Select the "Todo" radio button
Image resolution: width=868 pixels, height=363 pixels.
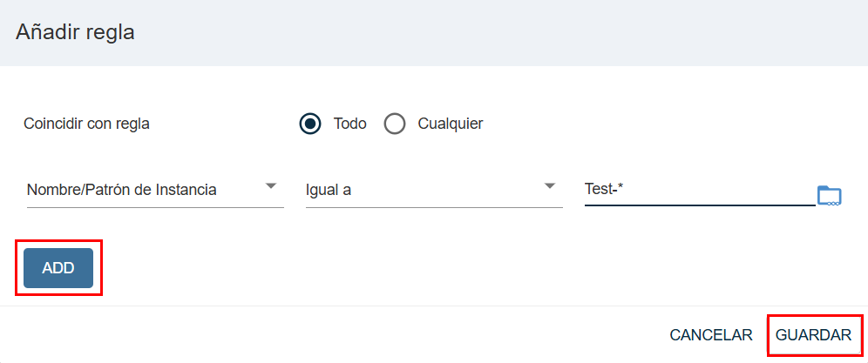[x=309, y=124]
